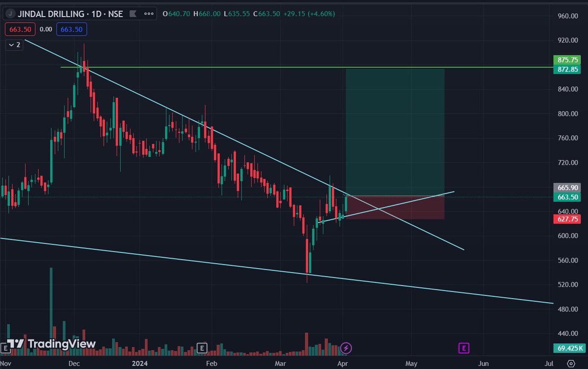Click the 663.50 last price label on axis

coord(568,197)
